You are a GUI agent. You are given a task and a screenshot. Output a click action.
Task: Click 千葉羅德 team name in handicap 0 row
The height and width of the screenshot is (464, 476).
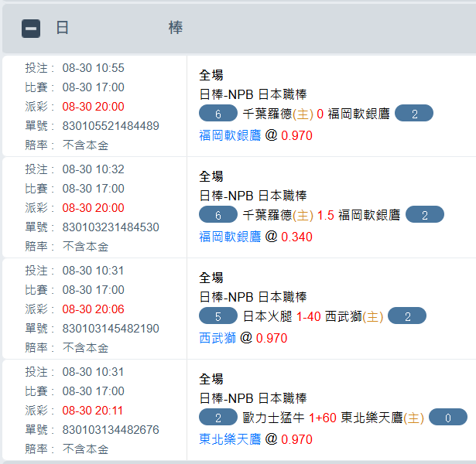pyautogui.click(x=268, y=114)
